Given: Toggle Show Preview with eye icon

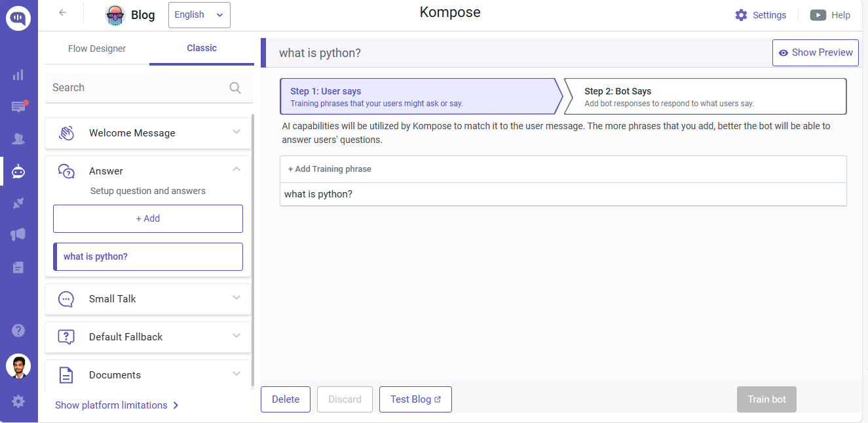Looking at the screenshot, I should click(816, 52).
